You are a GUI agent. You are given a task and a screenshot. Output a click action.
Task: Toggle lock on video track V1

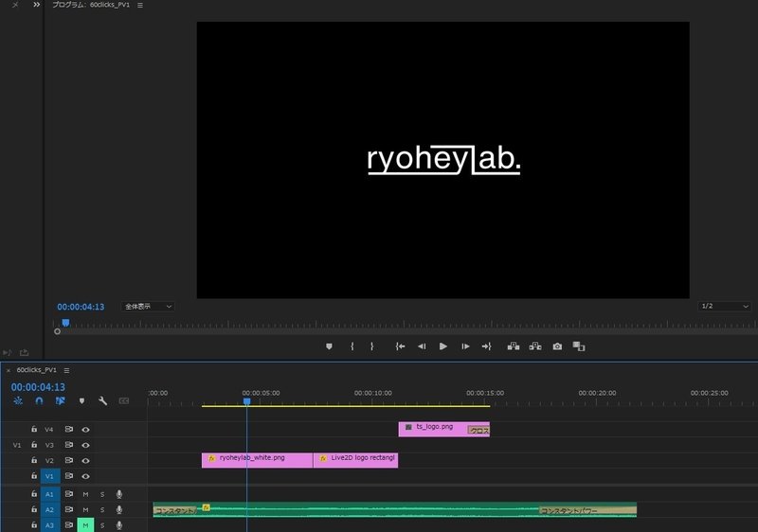click(x=34, y=475)
